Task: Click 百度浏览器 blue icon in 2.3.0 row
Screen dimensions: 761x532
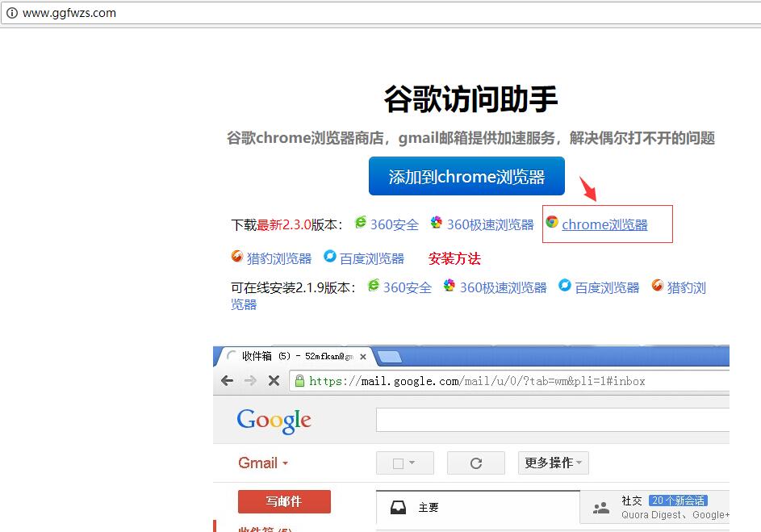Action: click(329, 256)
